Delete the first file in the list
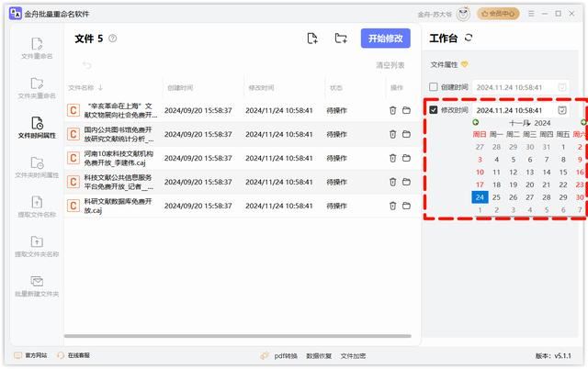 coord(392,110)
